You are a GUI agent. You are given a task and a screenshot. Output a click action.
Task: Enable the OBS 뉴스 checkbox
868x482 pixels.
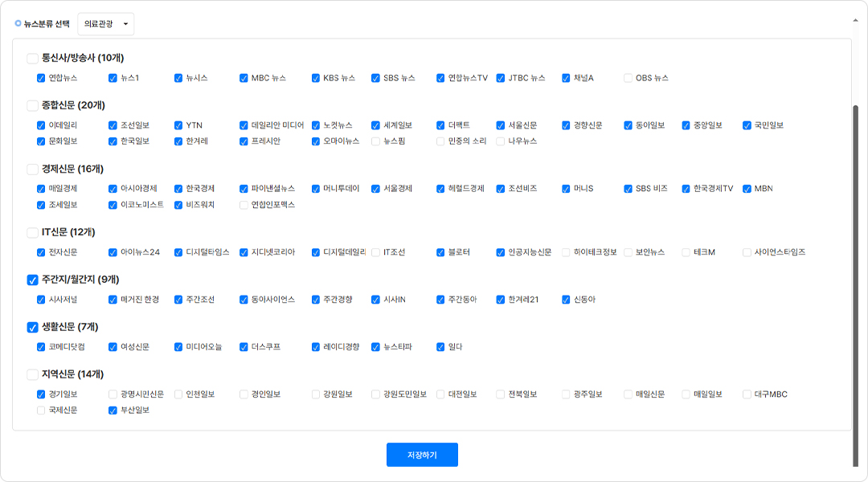point(628,78)
